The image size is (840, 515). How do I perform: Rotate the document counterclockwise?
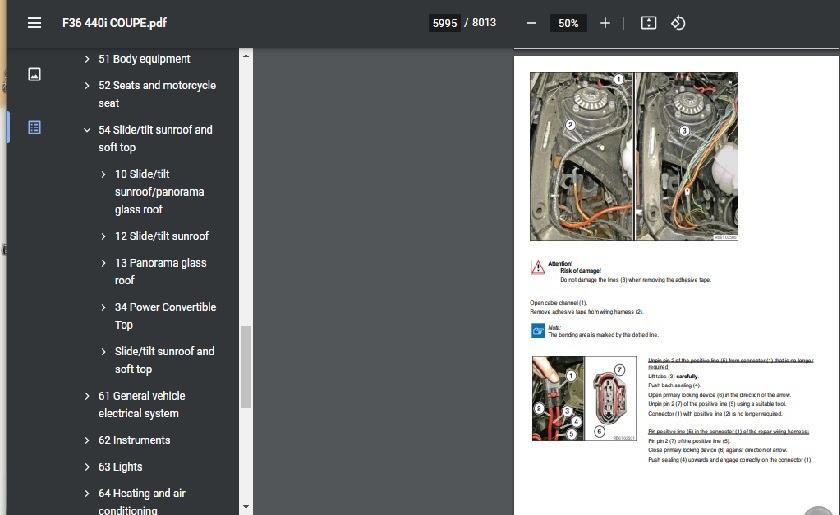pyautogui.click(x=678, y=23)
